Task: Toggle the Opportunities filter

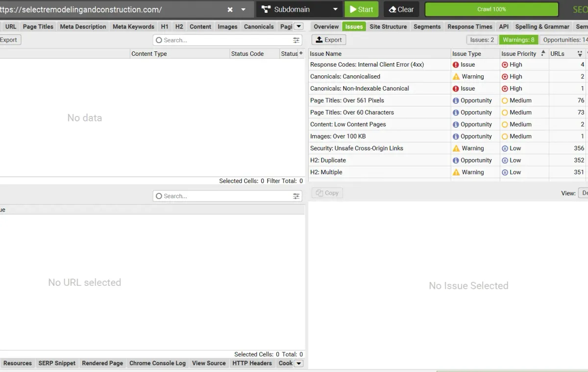Action: coord(564,40)
